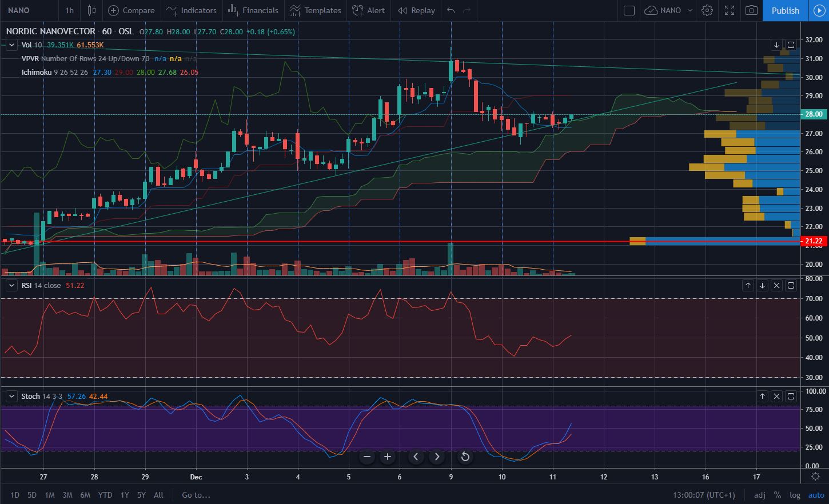Click the red 21.22 price line label
Viewport: 829px width, 504px height.
point(814,241)
